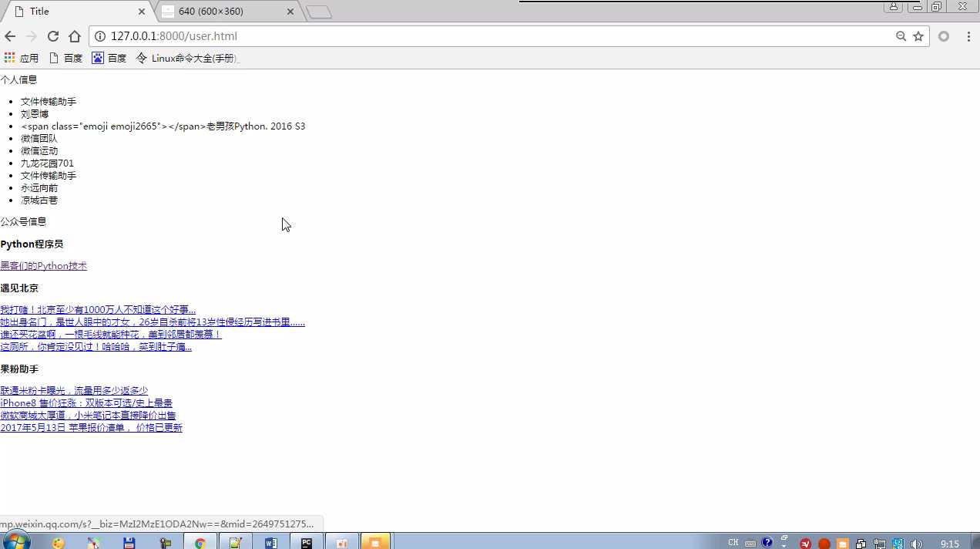This screenshot has height=549, width=980.
Task: Open link about 联通米粉卡曝光
Action: [x=74, y=391]
